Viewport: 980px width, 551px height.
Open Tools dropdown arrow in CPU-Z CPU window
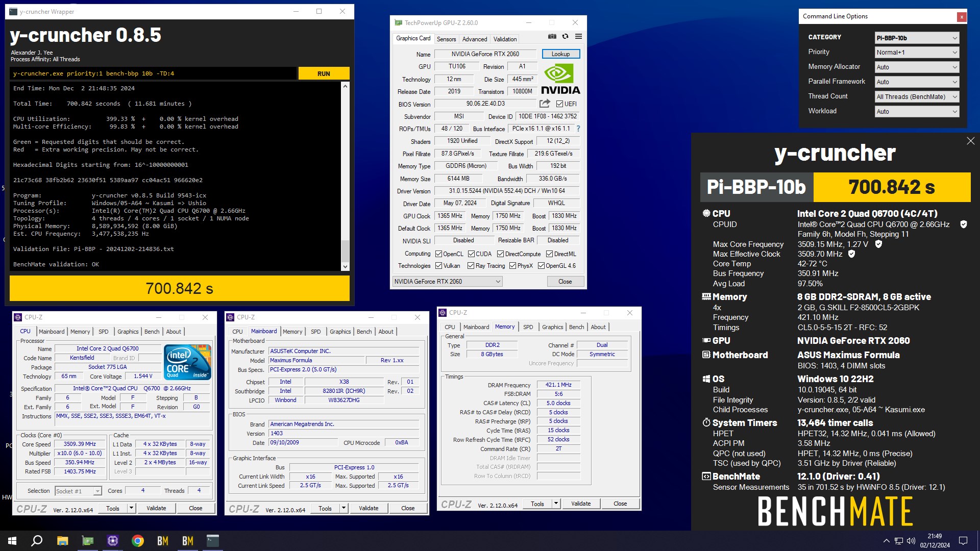click(131, 508)
